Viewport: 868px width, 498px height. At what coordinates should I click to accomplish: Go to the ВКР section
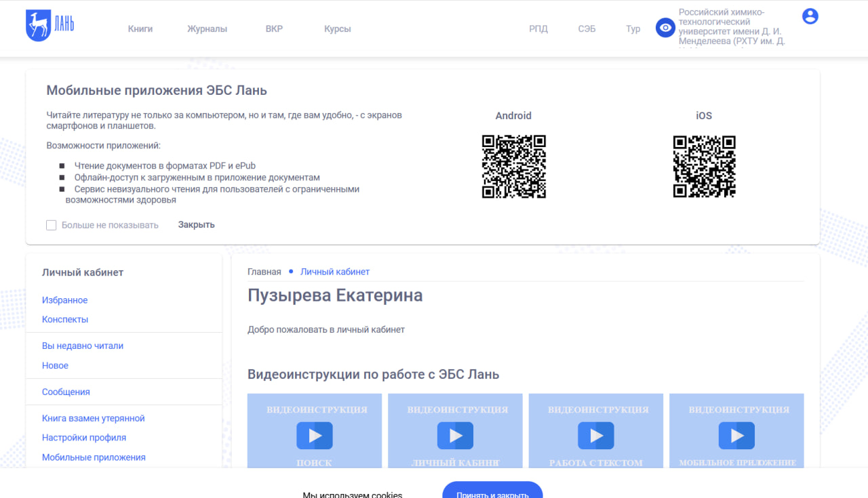(x=274, y=29)
